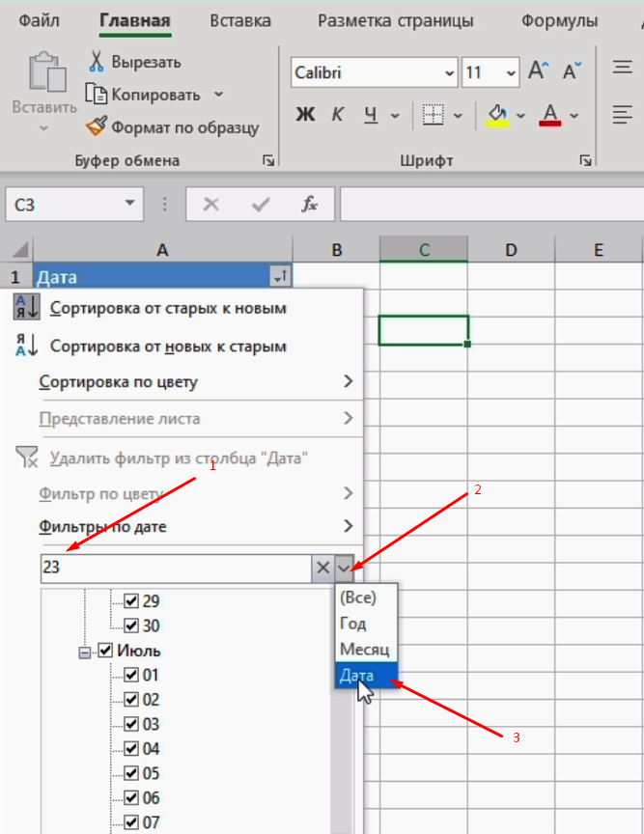This screenshot has width=644, height=834.
Task: Toggle italic К formatting
Action: tap(337, 114)
